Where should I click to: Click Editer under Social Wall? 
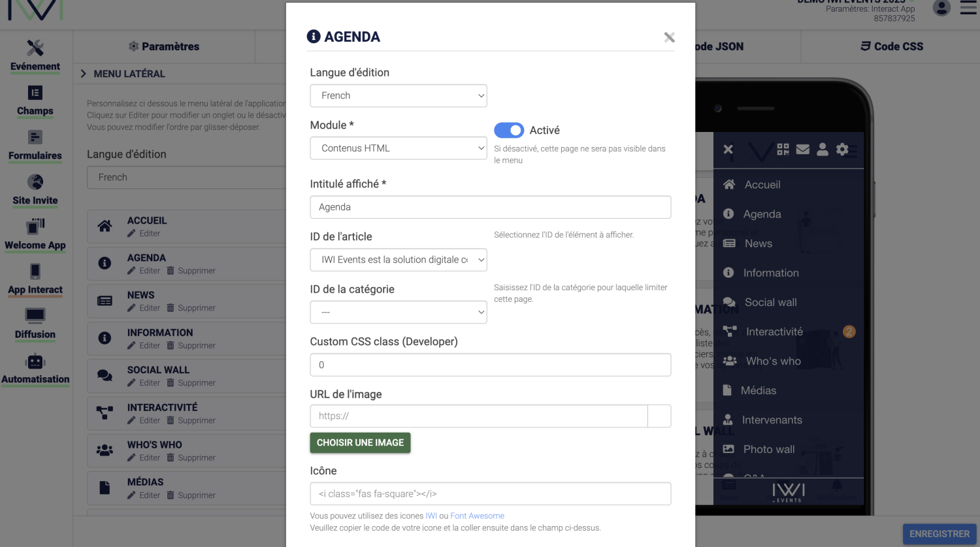(144, 383)
